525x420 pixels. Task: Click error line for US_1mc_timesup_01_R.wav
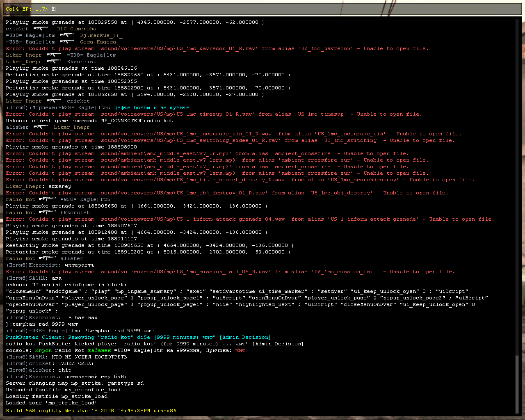[x=214, y=114]
